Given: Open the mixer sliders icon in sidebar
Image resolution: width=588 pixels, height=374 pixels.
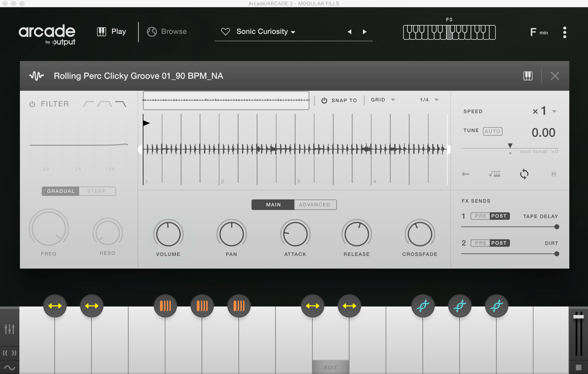Looking at the screenshot, I should point(10,329).
